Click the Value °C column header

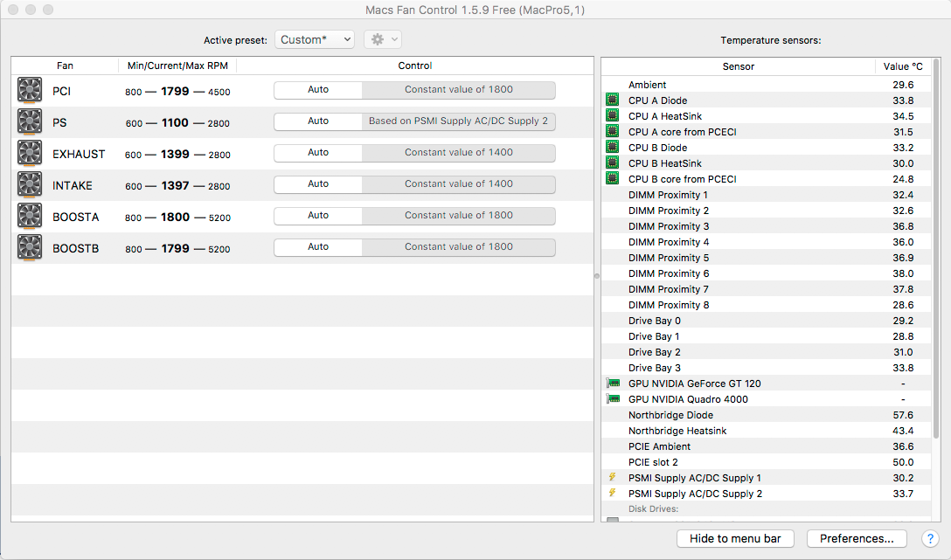coord(902,66)
